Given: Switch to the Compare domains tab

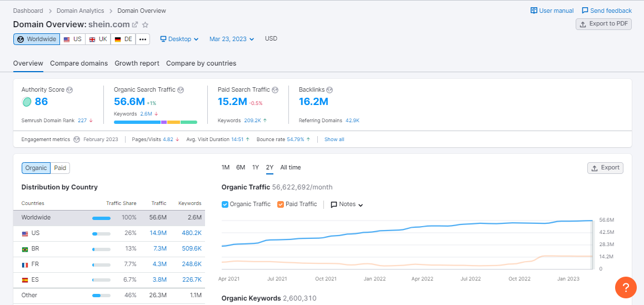Looking at the screenshot, I should tap(79, 63).
